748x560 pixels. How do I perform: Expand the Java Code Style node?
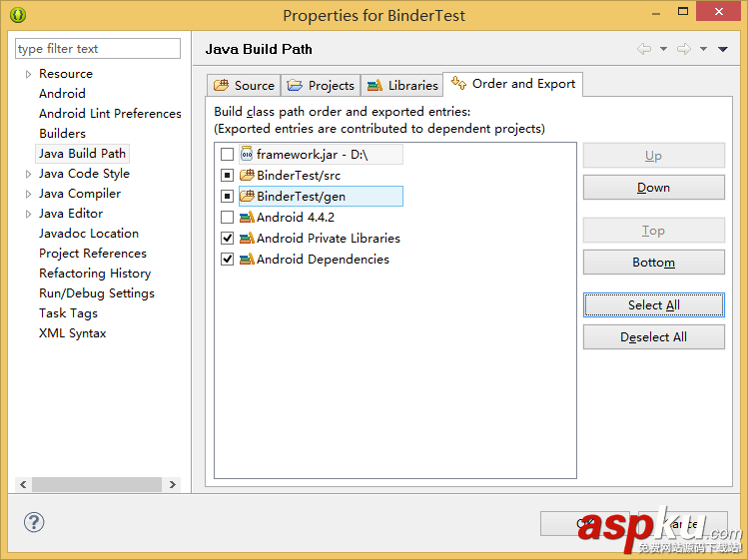28,174
